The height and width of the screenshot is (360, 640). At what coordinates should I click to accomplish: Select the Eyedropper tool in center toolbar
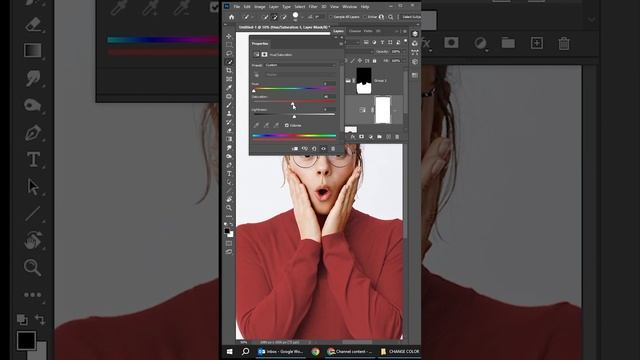(x=229, y=88)
